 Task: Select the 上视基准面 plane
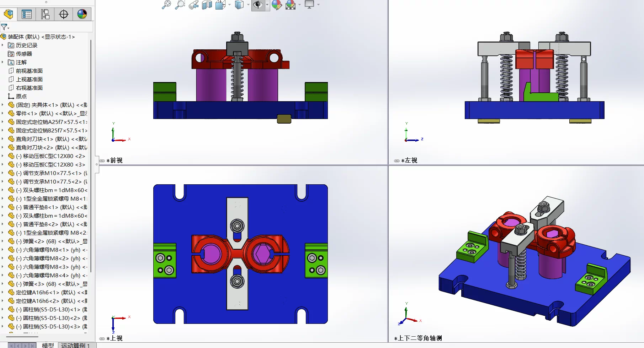pos(25,79)
